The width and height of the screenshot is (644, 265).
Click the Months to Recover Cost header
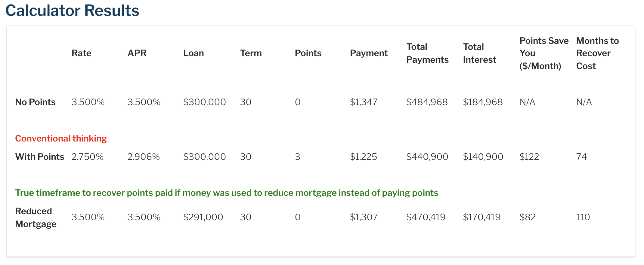tap(597, 53)
